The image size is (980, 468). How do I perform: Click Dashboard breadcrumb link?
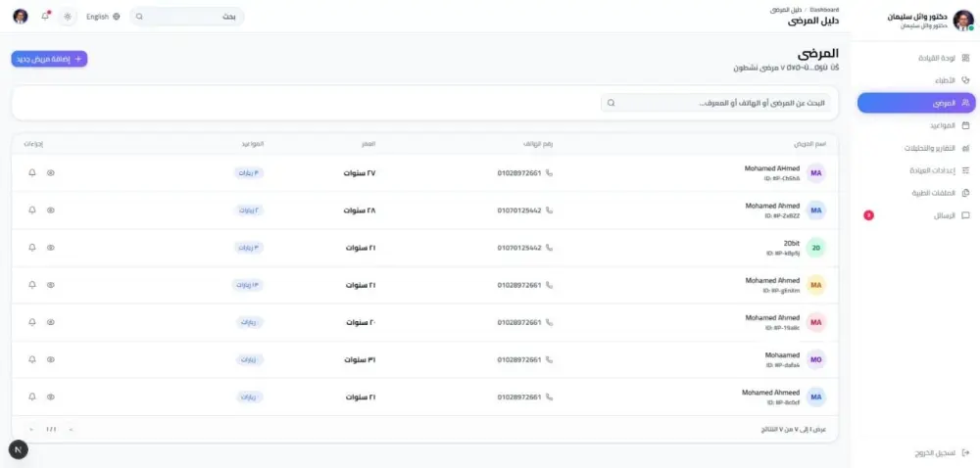click(x=824, y=10)
